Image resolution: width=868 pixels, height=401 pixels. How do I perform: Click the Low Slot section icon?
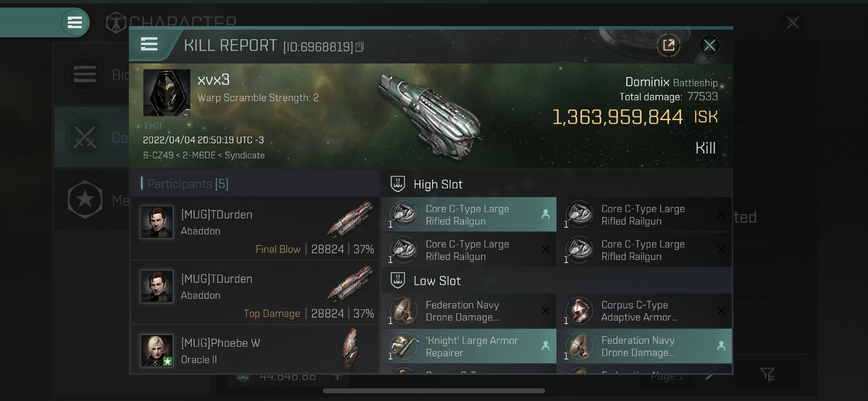398,280
